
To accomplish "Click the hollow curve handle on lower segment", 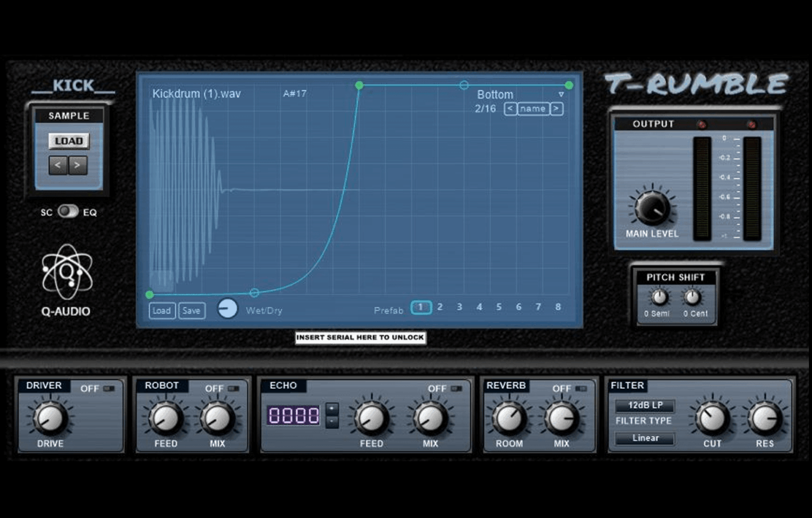I will click(x=254, y=293).
